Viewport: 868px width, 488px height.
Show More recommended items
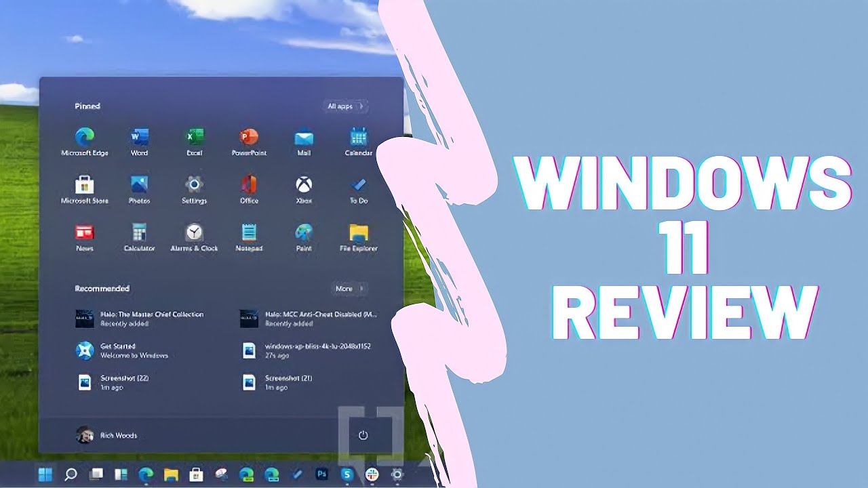[x=350, y=289]
